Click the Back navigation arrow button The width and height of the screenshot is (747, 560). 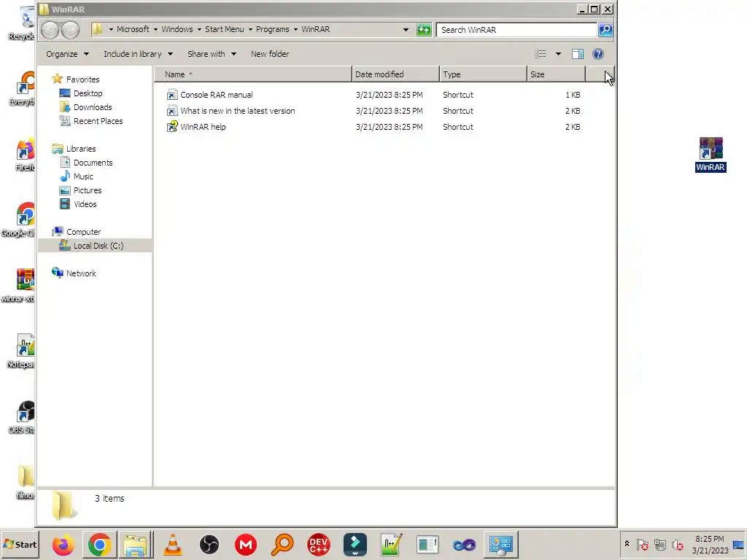tap(50, 30)
